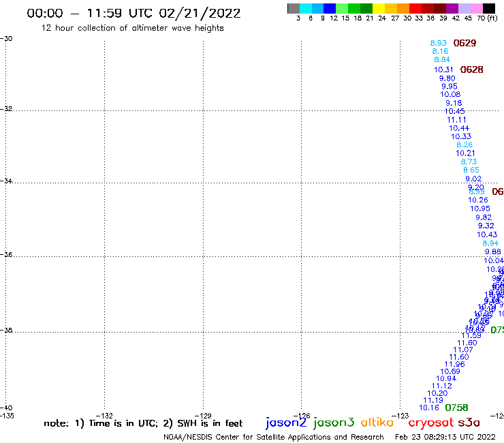Click the 9.95 wave height value
The image size is (504, 443).
tap(450, 87)
